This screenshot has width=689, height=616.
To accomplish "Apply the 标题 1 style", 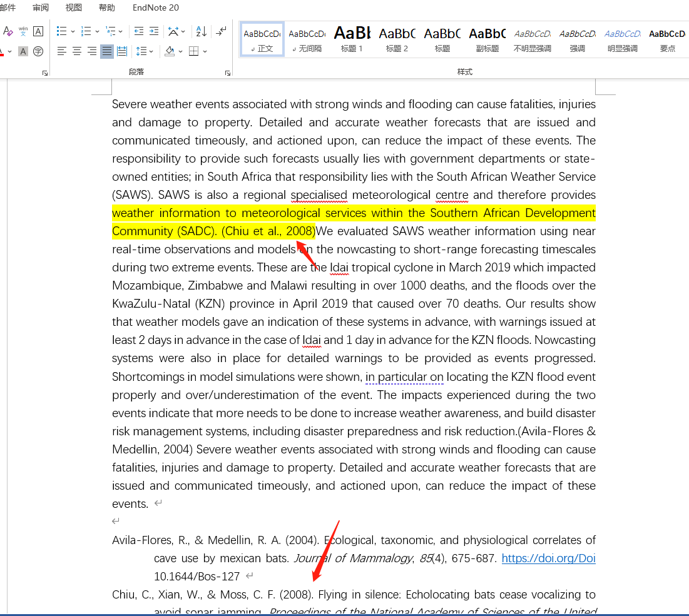I will [352, 39].
